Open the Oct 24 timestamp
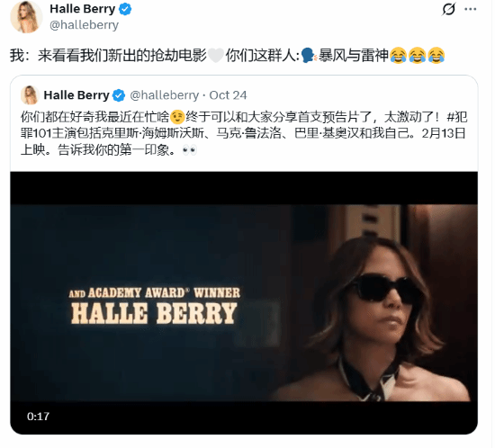Image resolution: width=495 pixels, height=448 pixels. click(228, 95)
